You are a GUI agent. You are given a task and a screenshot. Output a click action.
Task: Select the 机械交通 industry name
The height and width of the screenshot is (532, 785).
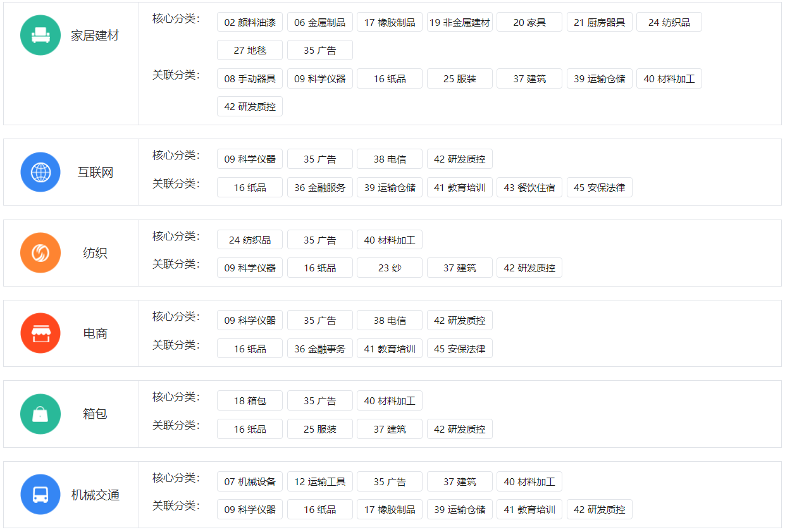(x=95, y=495)
